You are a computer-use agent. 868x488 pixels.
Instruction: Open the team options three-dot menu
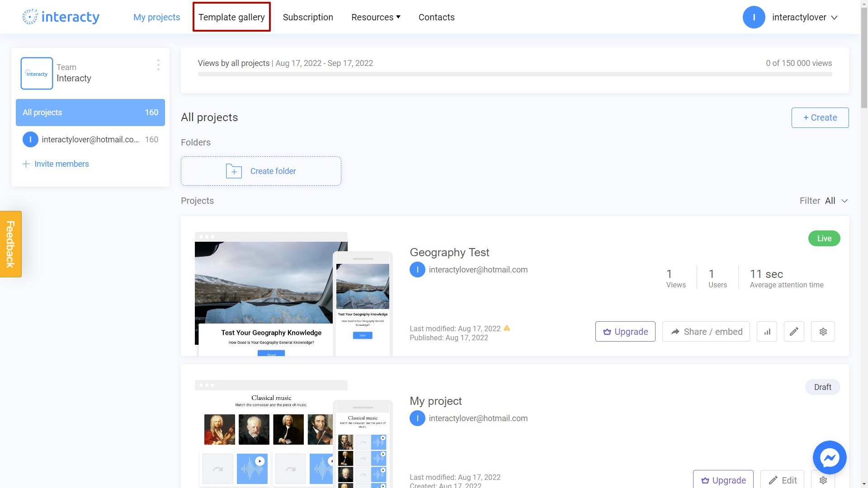click(x=158, y=65)
